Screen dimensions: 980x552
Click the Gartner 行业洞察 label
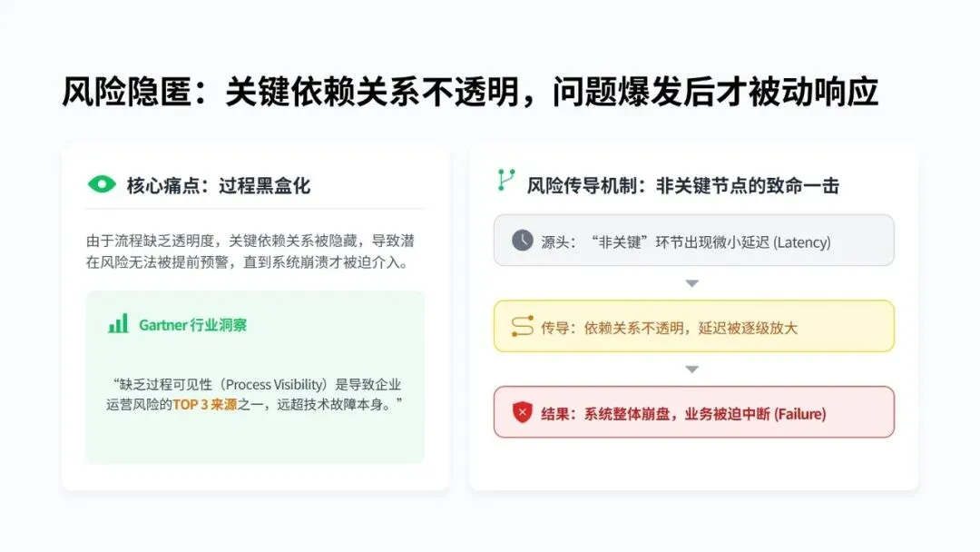[192, 324]
